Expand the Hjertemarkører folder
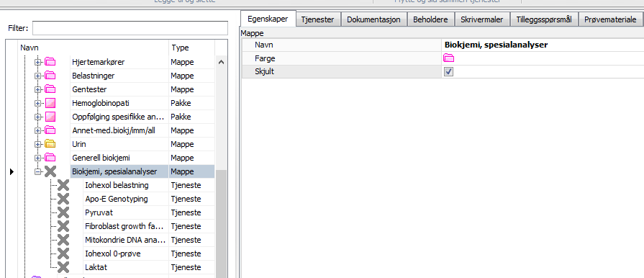This screenshot has width=644, height=278. tap(38, 63)
